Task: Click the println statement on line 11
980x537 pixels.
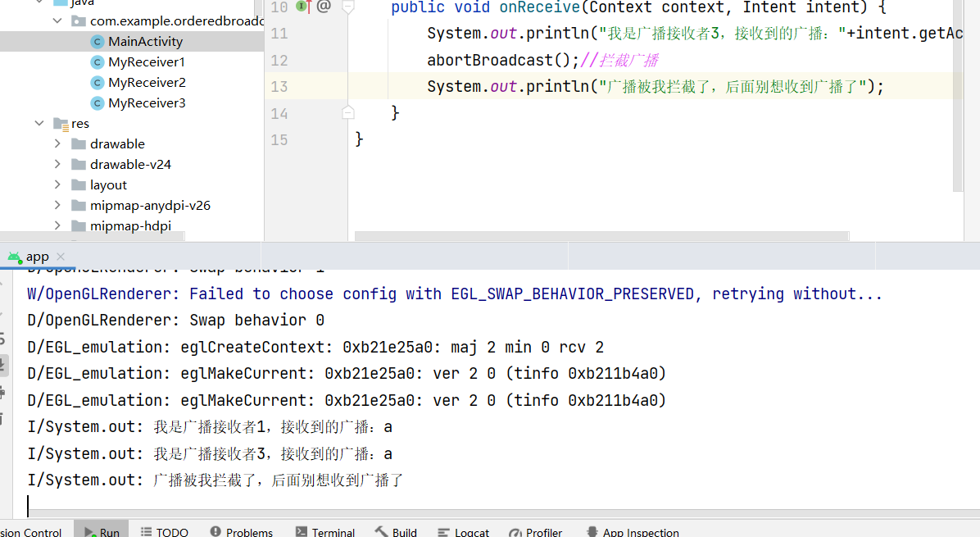Action: tap(695, 34)
